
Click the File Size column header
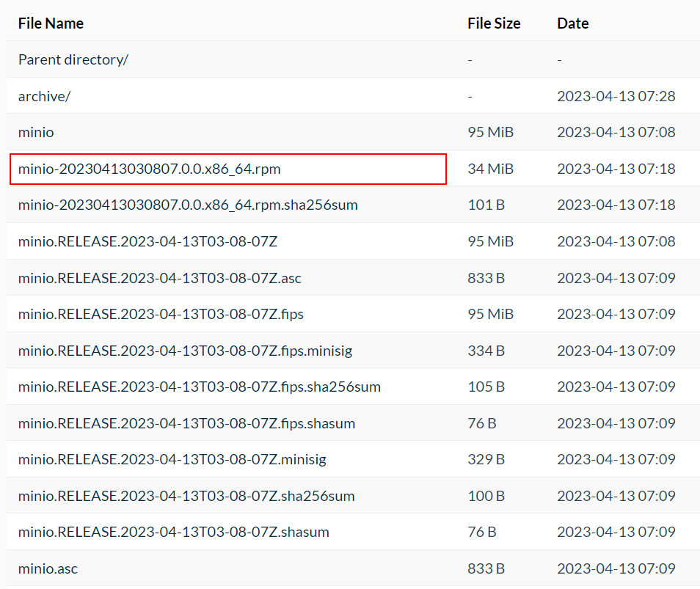(494, 23)
